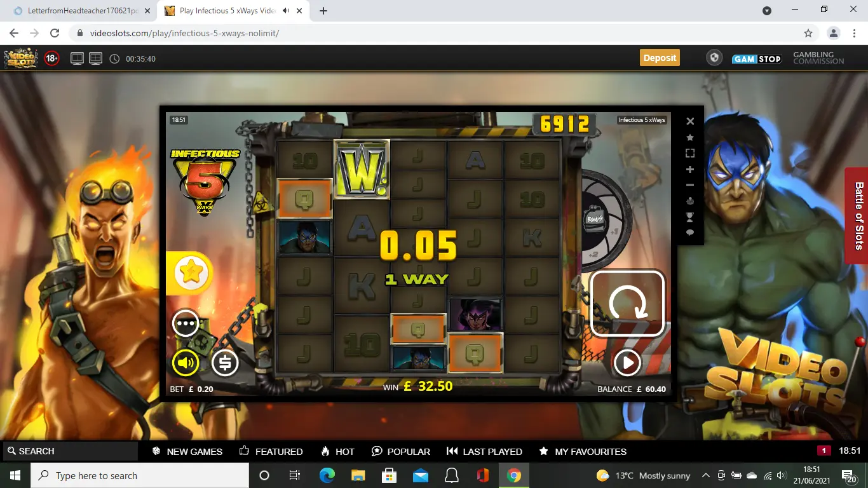Open the NEW GAMES category
This screenshot has height=488, width=868.
pyautogui.click(x=187, y=451)
